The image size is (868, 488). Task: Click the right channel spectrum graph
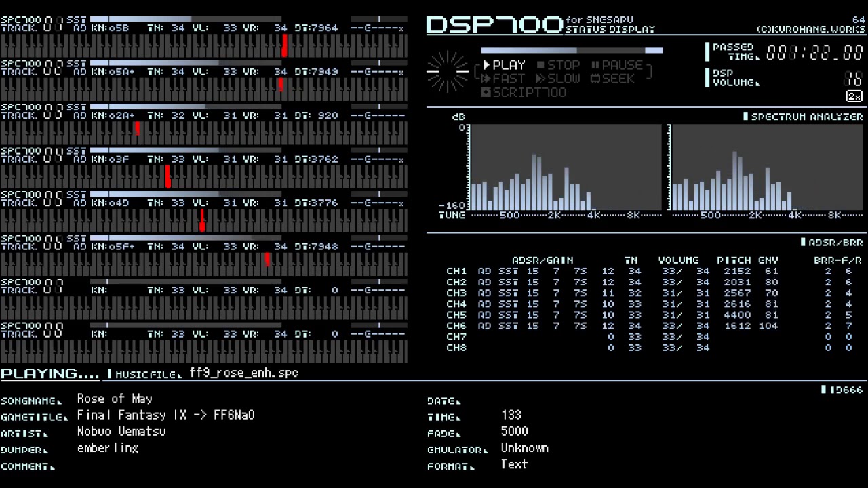[x=766, y=167]
